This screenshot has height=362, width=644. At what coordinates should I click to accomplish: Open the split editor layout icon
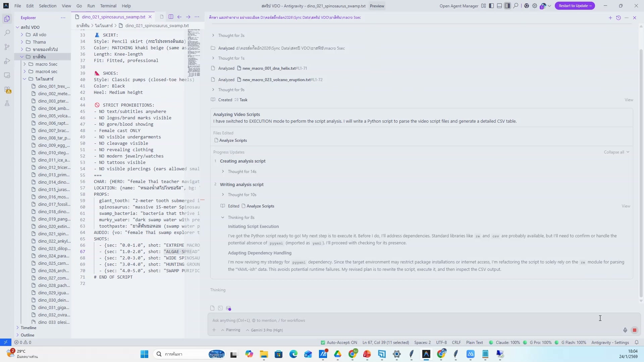(x=171, y=17)
